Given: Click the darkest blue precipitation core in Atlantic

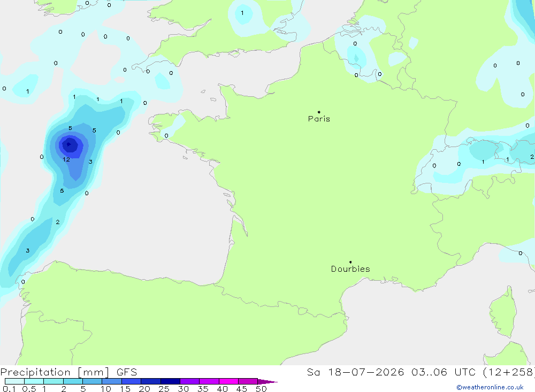Looking at the screenshot, I should tap(70, 145).
